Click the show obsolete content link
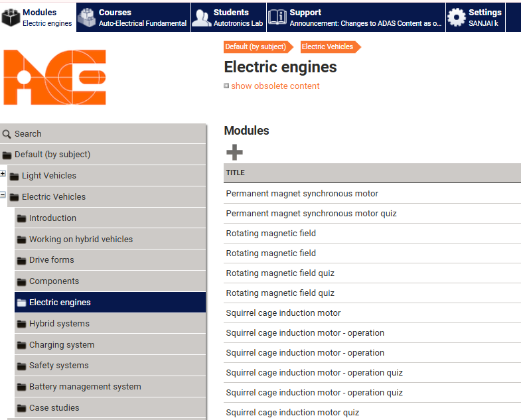The height and width of the screenshot is (420, 521). [x=275, y=86]
